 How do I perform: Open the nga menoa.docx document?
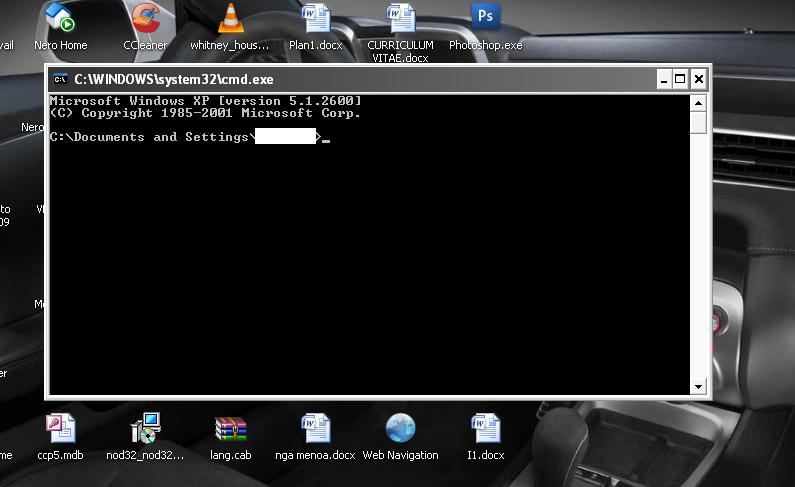pos(315,429)
